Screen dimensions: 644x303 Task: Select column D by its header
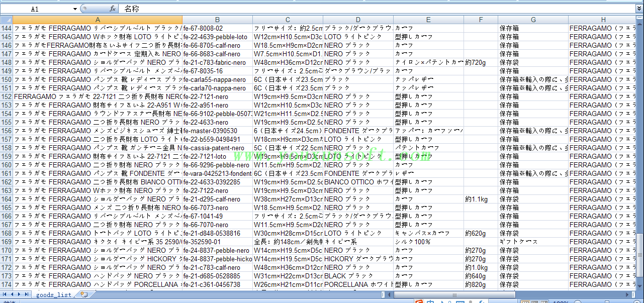358,20
